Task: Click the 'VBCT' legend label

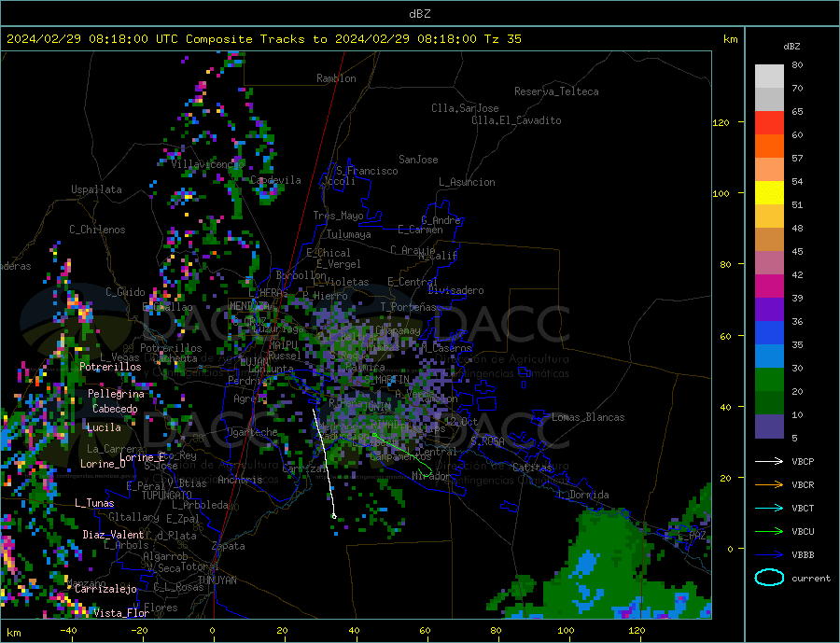Action: coord(803,508)
